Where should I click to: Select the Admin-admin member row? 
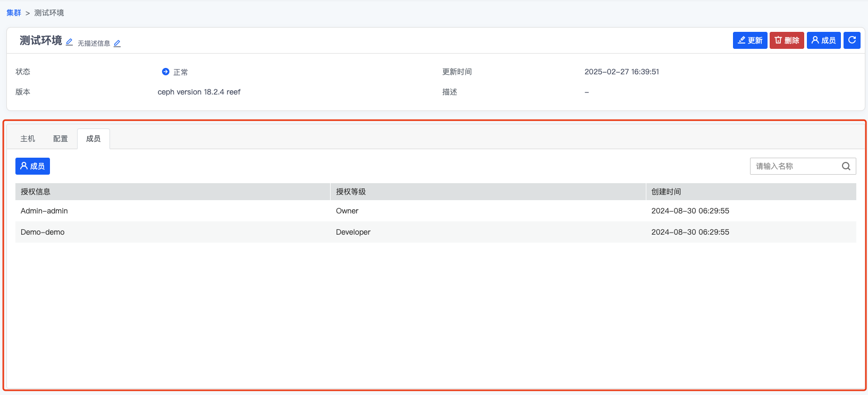(x=44, y=211)
